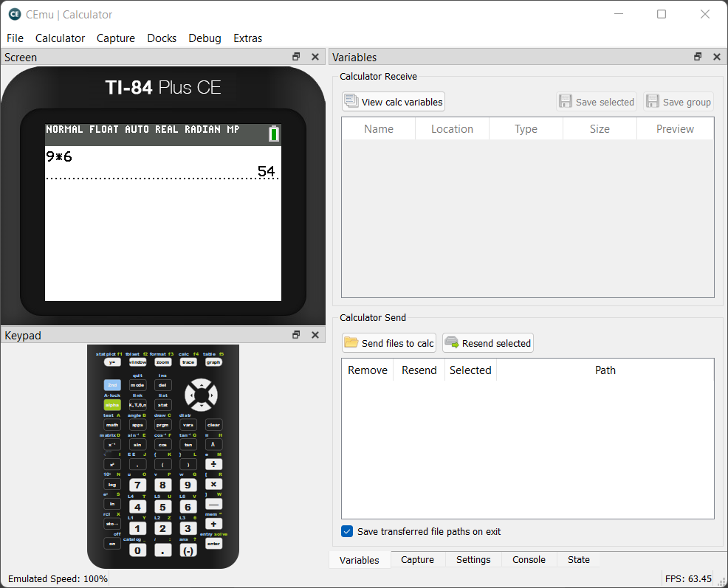This screenshot has height=588, width=728.
Task: Tap the right arrow on the D-pad
Action: [212, 395]
